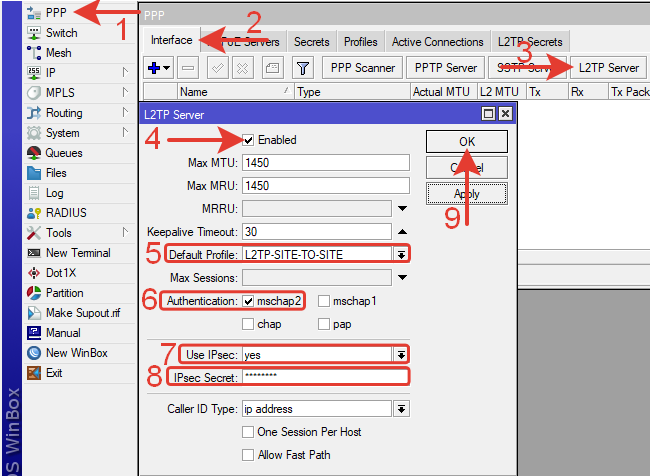The height and width of the screenshot is (476, 650).
Task: Open the Log icon in sidebar
Action: coord(34,193)
